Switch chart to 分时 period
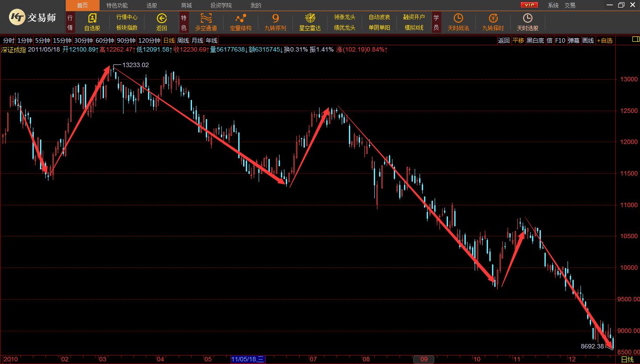The height and width of the screenshot is (364, 640). pos(8,40)
